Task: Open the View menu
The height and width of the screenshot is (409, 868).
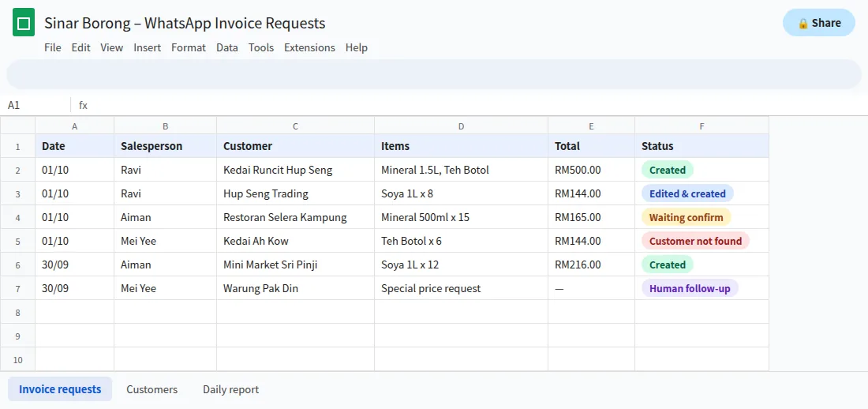Action: [x=112, y=47]
